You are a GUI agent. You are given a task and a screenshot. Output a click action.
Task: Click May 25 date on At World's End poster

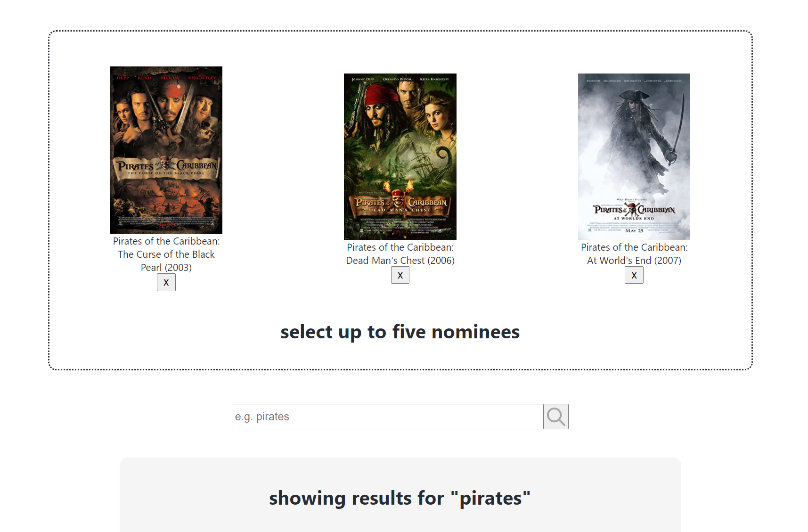tap(634, 231)
